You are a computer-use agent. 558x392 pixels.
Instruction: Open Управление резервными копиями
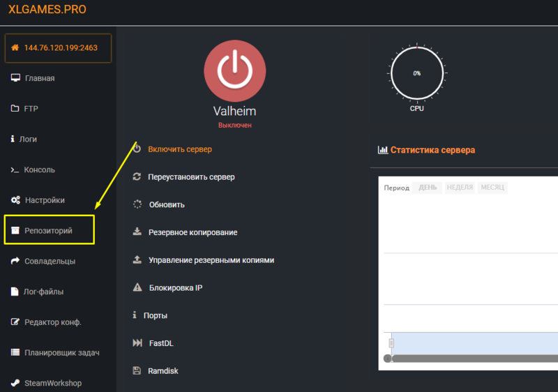[x=211, y=260]
